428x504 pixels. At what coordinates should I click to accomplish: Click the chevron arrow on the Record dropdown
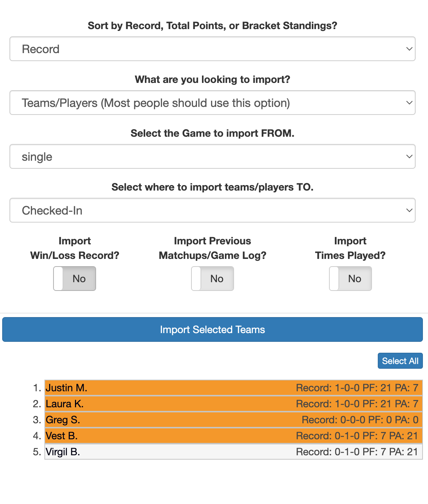point(409,49)
